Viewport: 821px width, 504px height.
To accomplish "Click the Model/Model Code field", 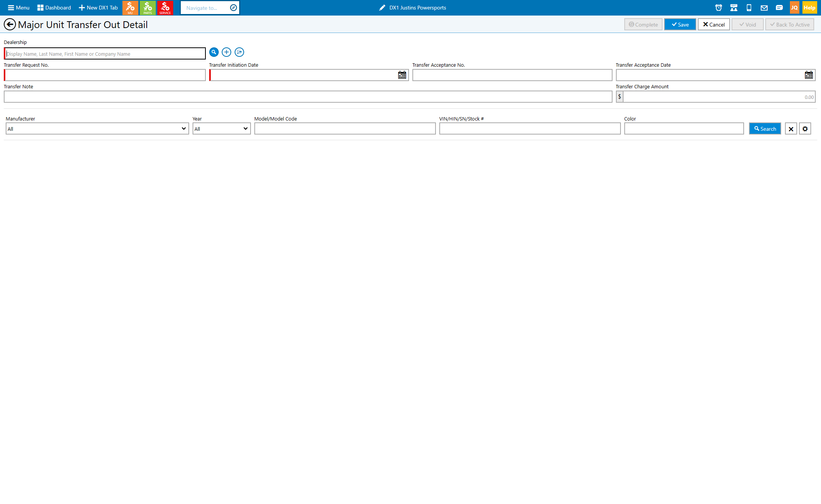I will click(x=345, y=129).
